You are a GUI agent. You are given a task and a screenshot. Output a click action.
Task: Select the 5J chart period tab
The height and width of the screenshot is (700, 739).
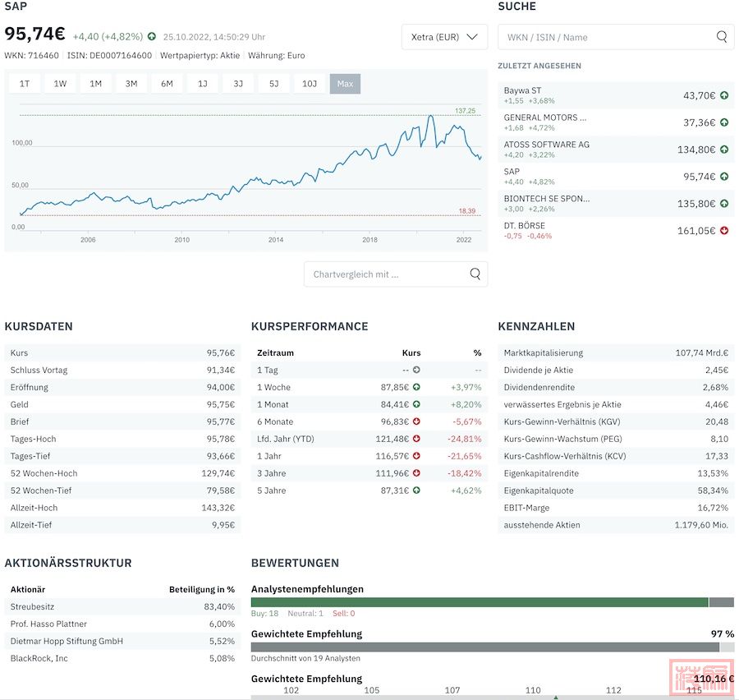click(273, 84)
